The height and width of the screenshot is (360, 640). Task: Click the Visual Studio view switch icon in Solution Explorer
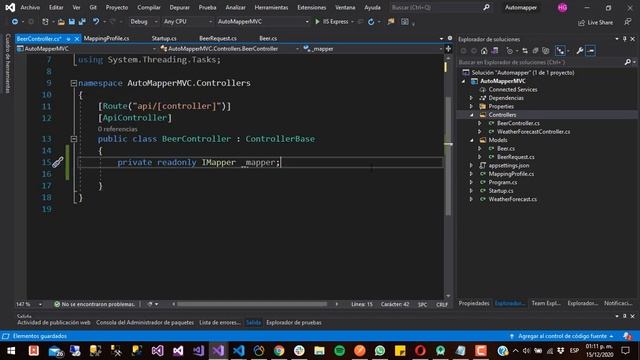pyautogui.click(x=495, y=51)
